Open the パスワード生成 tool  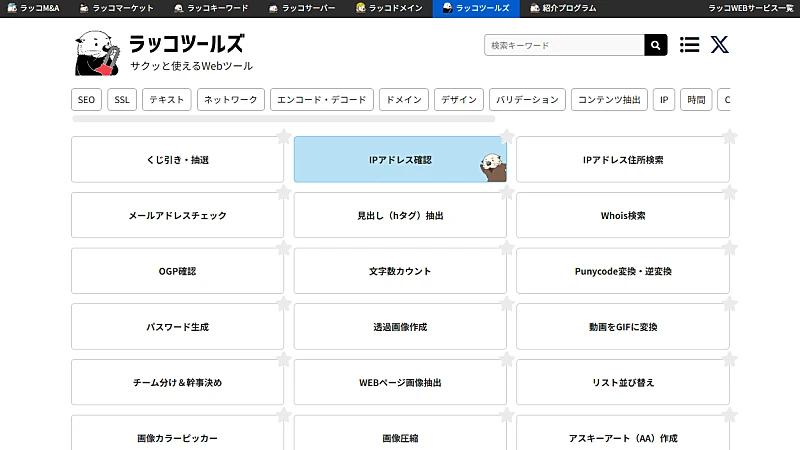pyautogui.click(x=177, y=327)
